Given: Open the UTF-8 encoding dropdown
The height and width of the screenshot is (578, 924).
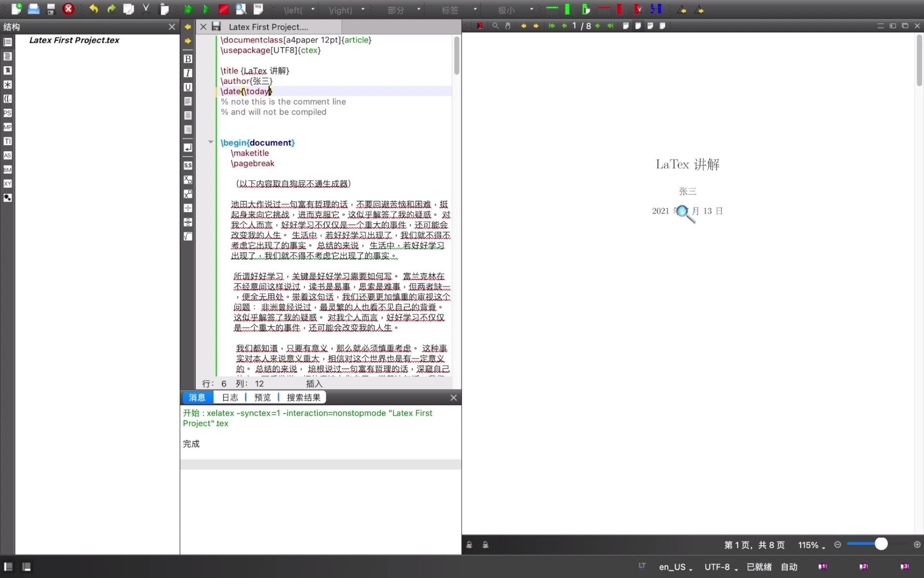Looking at the screenshot, I should coord(721,567).
